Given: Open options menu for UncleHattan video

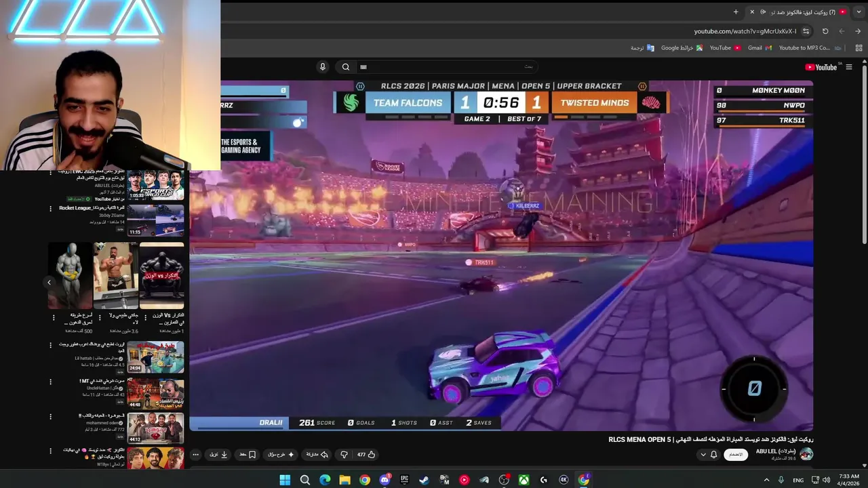Looking at the screenshot, I should pos(50,382).
